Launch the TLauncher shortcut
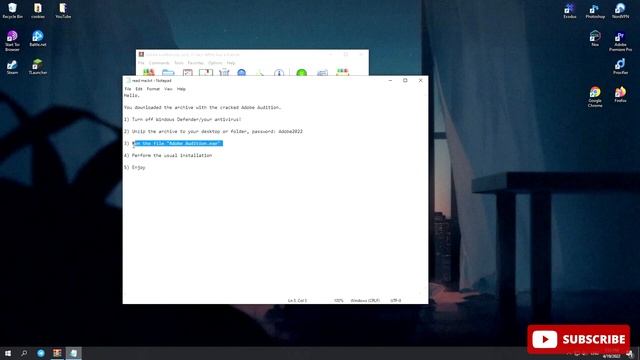640x360 pixels. [38, 67]
